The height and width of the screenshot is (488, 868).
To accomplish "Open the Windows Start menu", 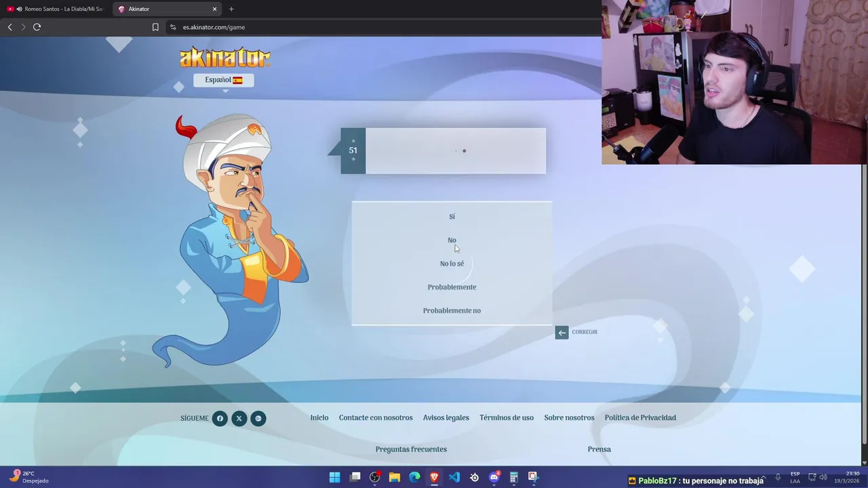I will (334, 477).
